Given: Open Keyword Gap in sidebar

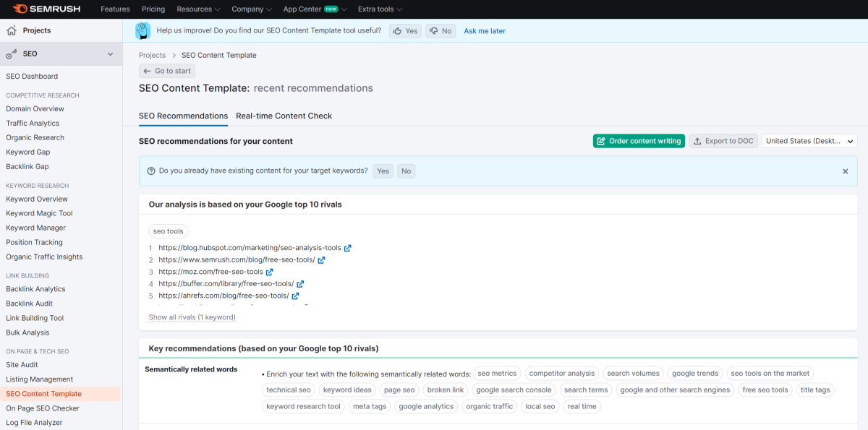Looking at the screenshot, I should click(30, 152).
